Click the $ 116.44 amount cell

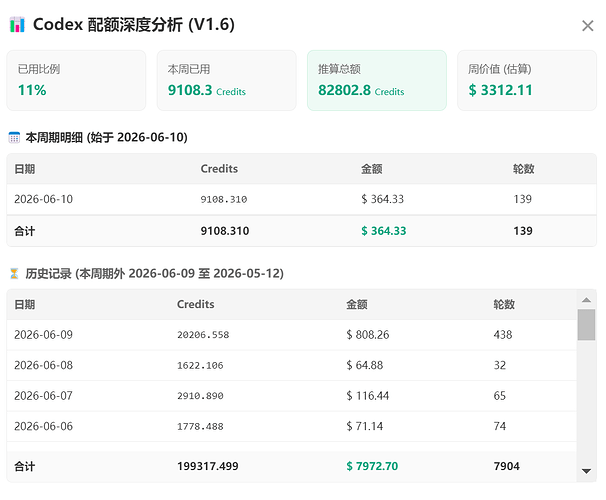point(368,396)
